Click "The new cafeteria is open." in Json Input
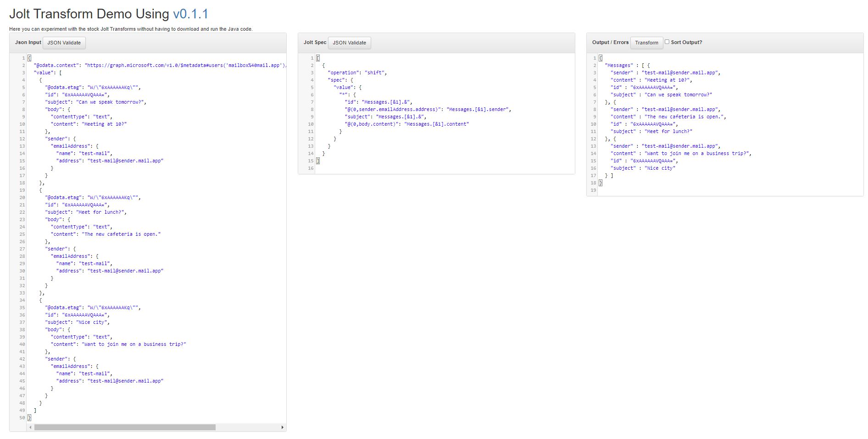 pos(121,234)
